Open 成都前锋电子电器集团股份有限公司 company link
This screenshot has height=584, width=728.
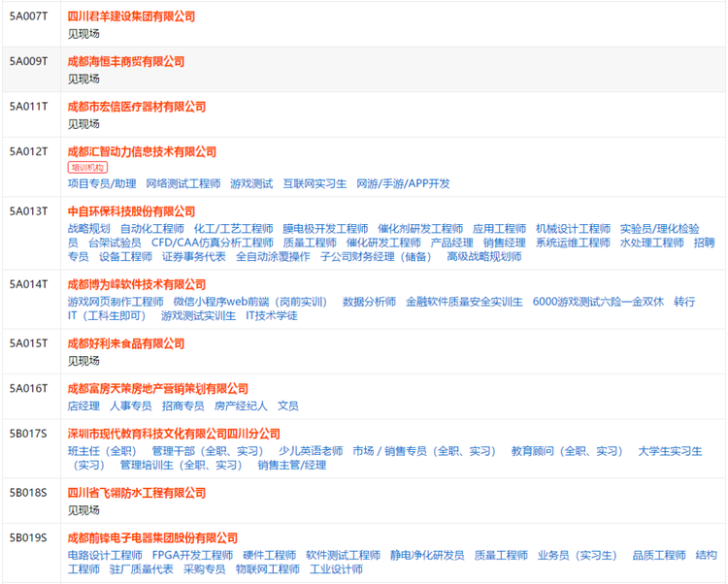(x=152, y=538)
